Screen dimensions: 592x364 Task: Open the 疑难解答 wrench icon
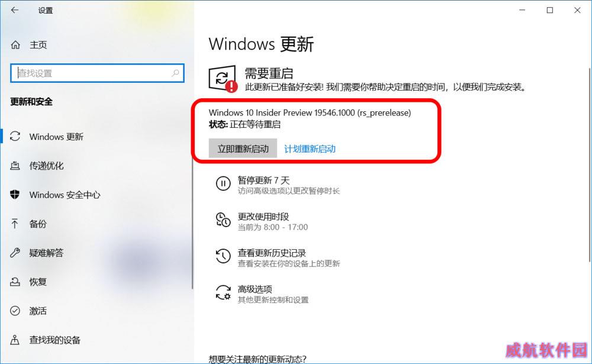point(15,253)
